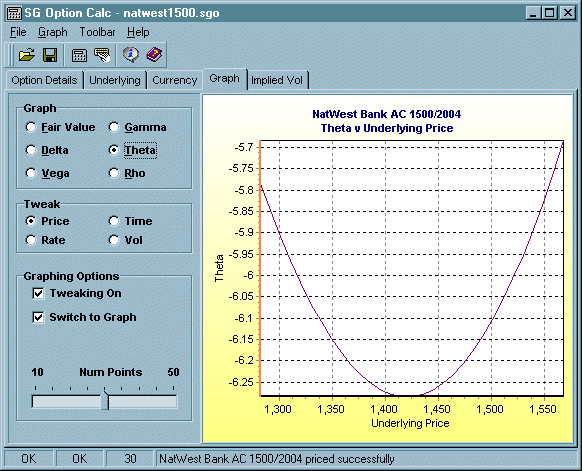Click the -6.25 y-axis tick label
The image size is (582, 471).
tap(241, 382)
